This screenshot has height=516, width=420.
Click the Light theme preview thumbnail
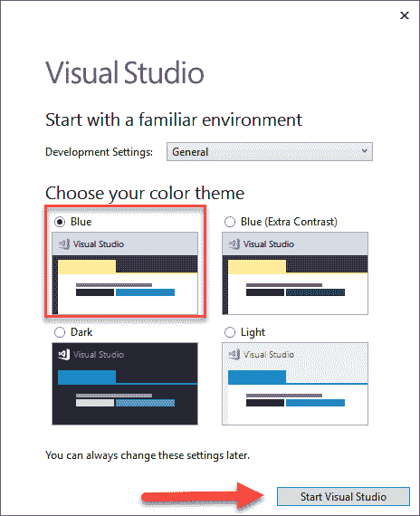pos(295,384)
